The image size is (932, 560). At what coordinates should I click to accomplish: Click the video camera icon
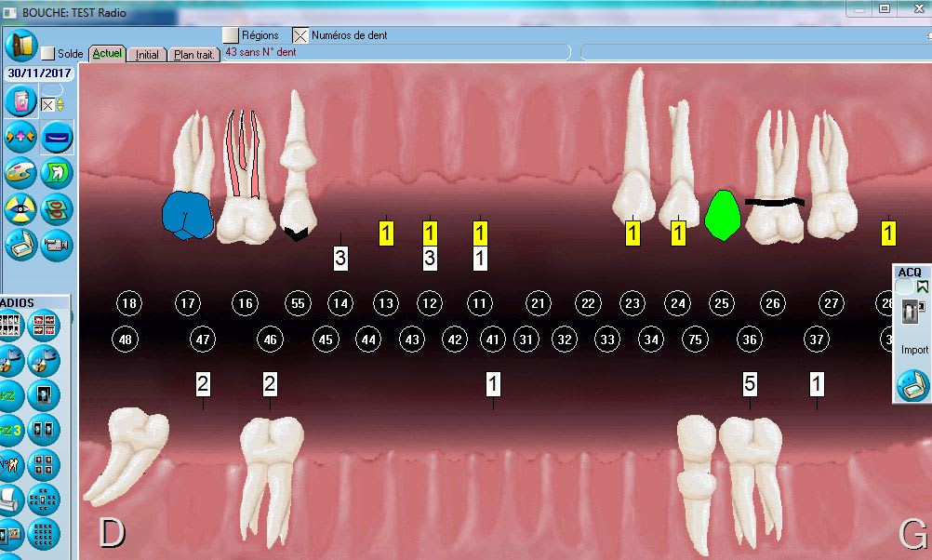pos(58,245)
